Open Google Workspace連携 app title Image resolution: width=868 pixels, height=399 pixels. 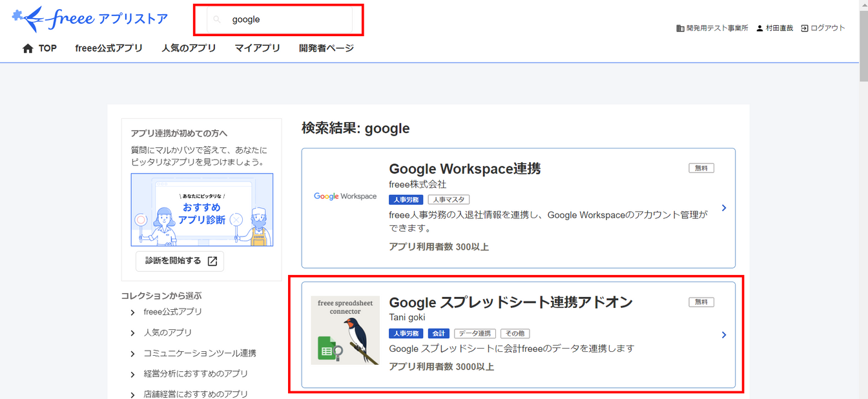(464, 169)
